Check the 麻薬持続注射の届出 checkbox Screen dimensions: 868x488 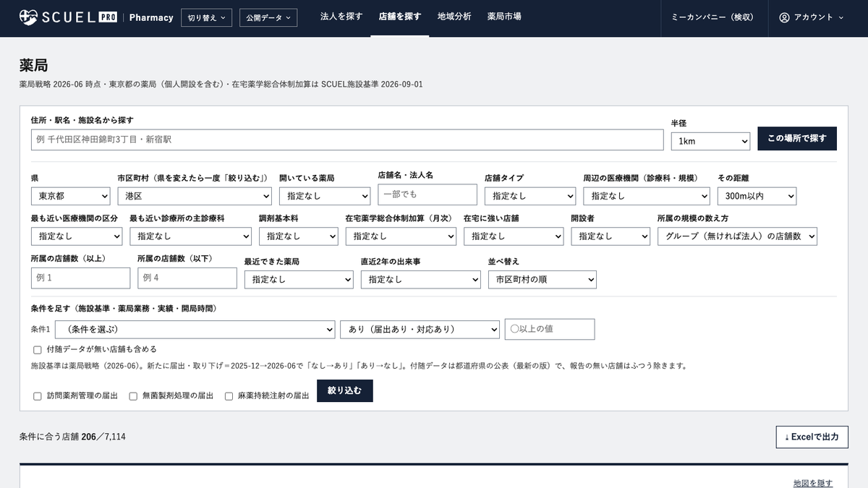click(x=229, y=396)
